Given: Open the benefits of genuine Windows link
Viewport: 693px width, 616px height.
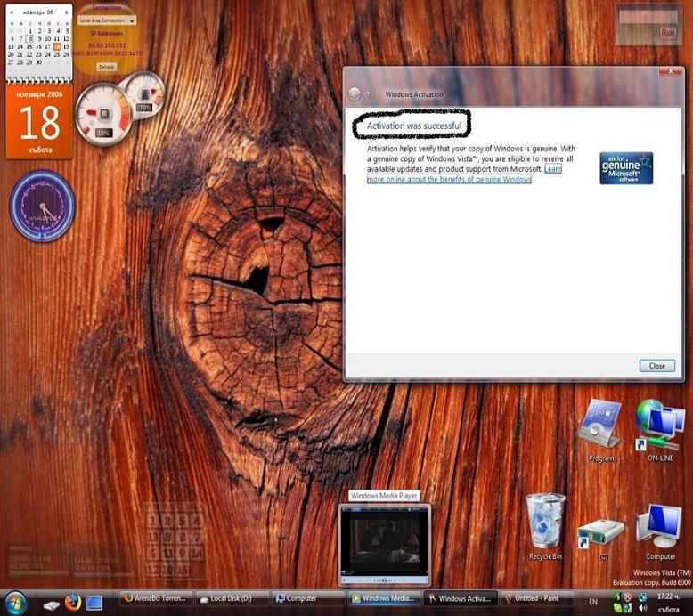Looking at the screenshot, I should 449,180.
